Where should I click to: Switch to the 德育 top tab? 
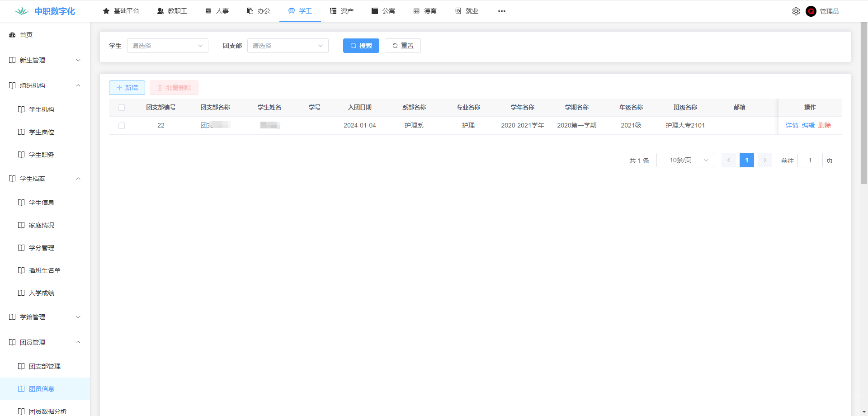point(425,11)
